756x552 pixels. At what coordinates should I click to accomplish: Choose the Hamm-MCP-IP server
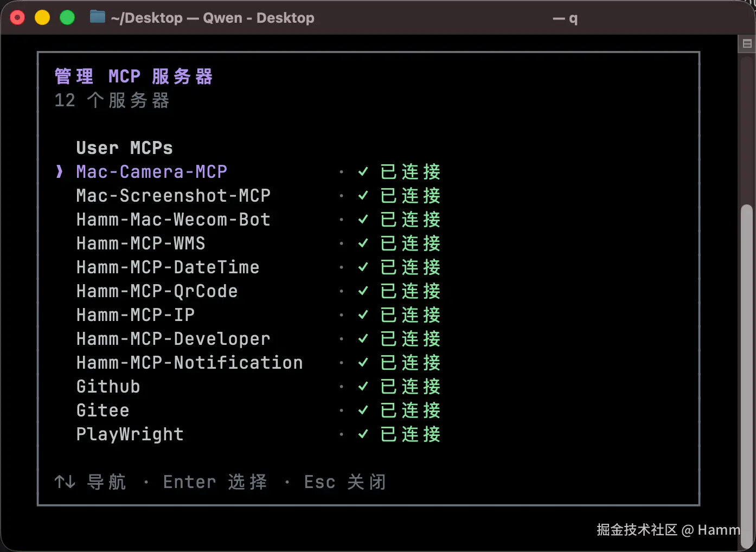(135, 315)
